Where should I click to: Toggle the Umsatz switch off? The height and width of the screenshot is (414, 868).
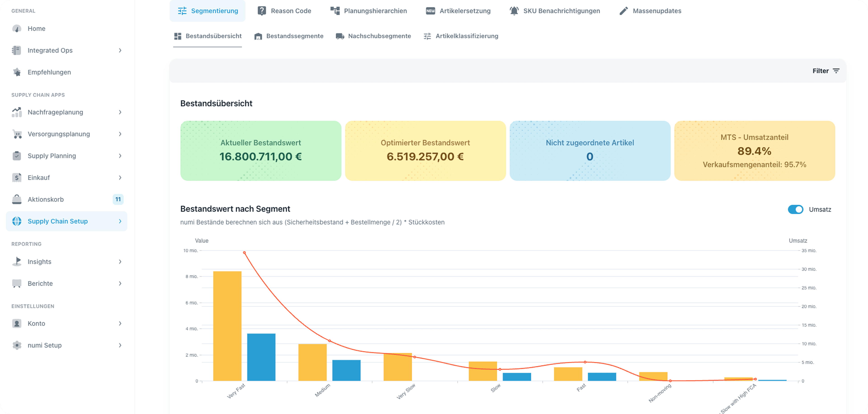pyautogui.click(x=796, y=209)
